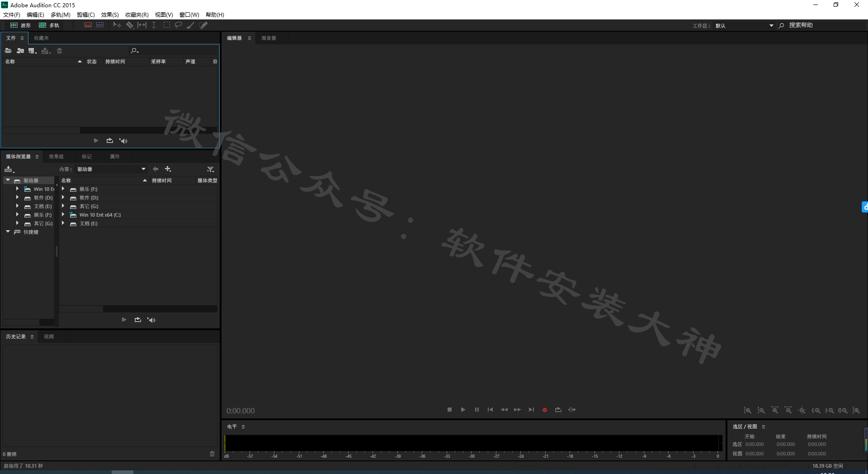The height and width of the screenshot is (474, 868).
Task: Click trash icon in History panel
Action: [x=212, y=454]
